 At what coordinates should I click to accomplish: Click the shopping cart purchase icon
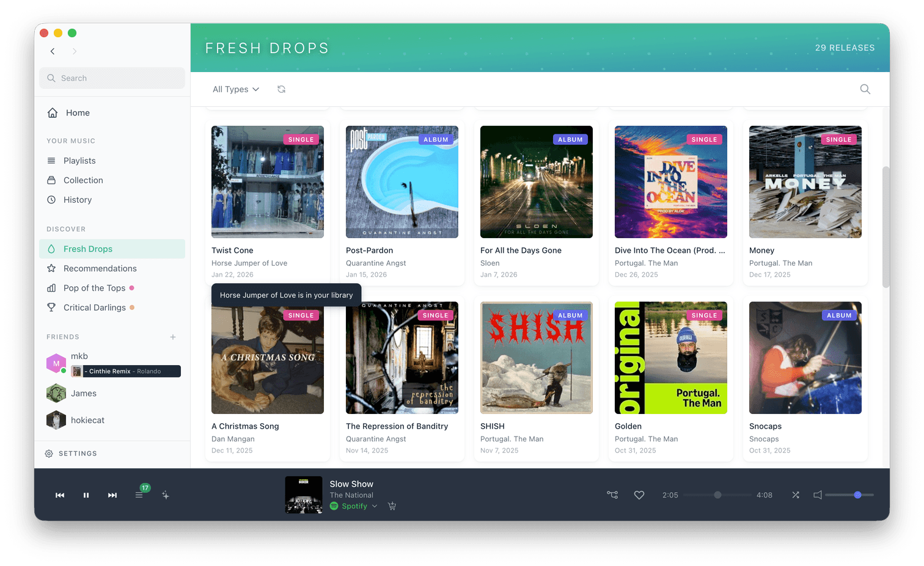(x=392, y=506)
